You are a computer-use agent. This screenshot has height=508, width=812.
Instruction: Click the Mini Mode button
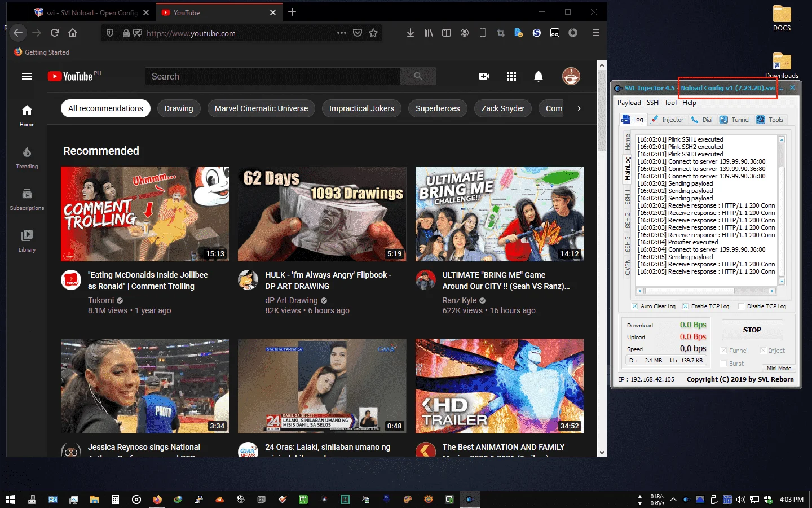click(779, 368)
